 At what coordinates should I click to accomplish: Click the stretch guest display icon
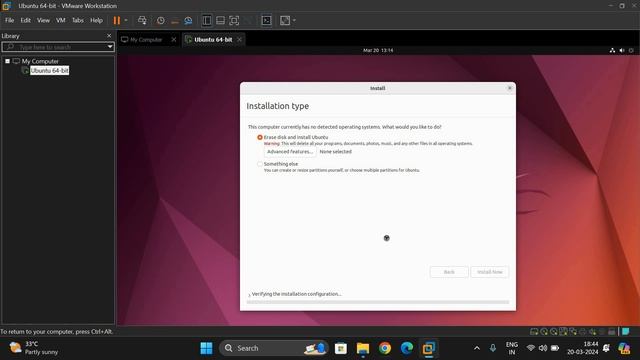[285, 20]
